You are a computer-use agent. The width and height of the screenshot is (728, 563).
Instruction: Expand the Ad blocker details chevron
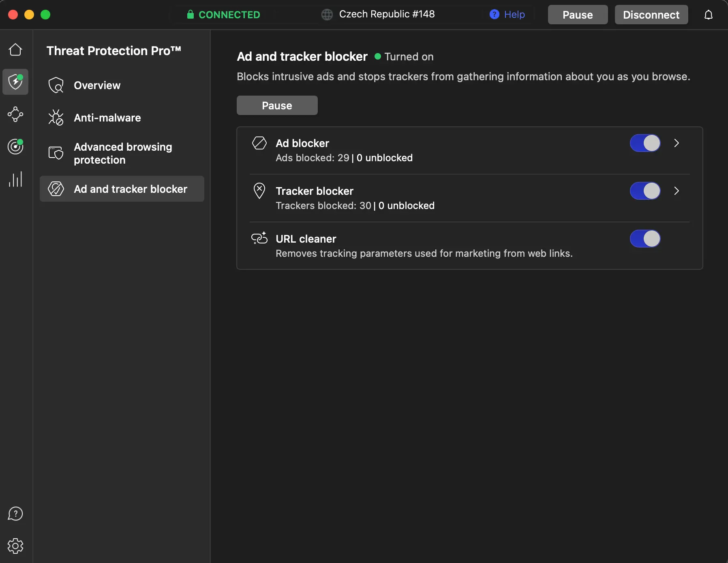tap(677, 143)
